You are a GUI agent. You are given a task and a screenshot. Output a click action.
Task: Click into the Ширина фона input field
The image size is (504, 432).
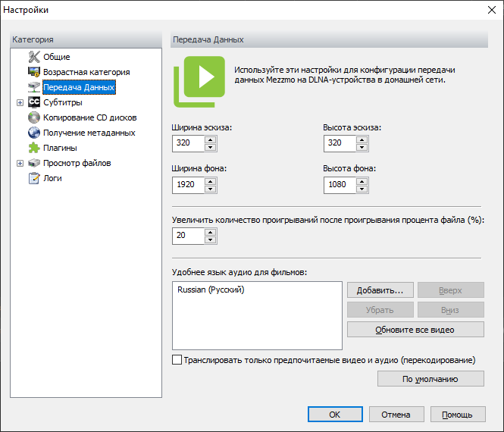[x=188, y=185]
